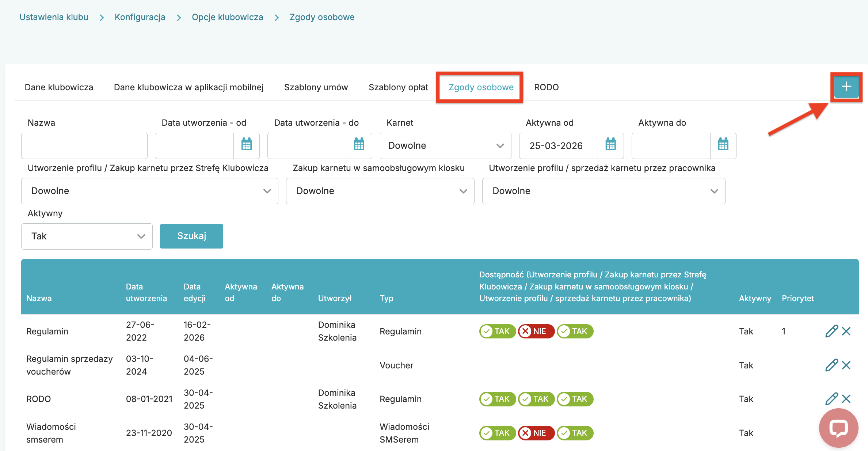This screenshot has height=451, width=868.
Task: Open the Aktywny dropdown set to Tak
Action: click(87, 236)
